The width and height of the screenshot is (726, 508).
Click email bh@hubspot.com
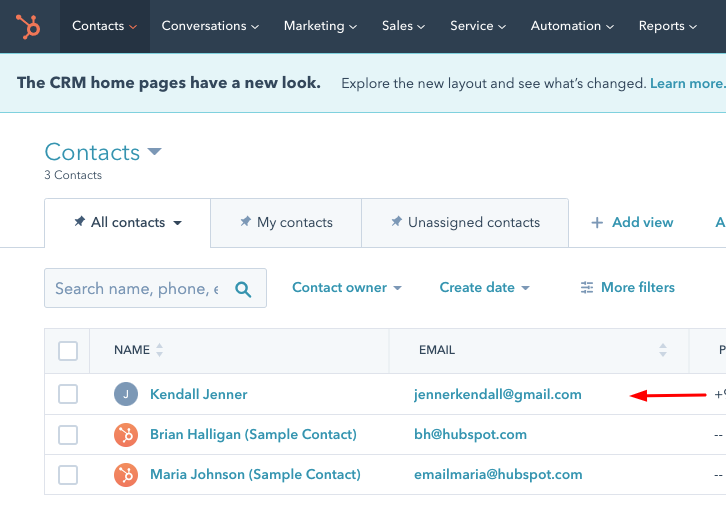pos(470,434)
